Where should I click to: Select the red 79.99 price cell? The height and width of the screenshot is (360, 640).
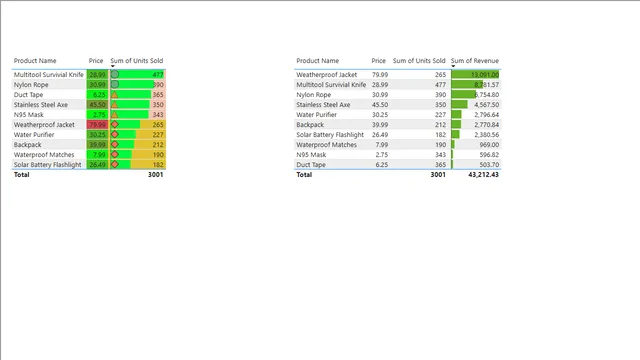[98, 124]
